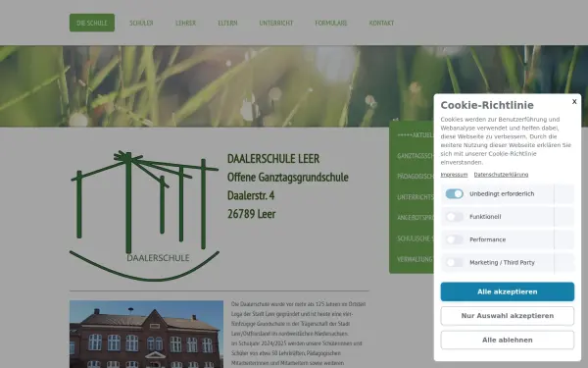Open the PÄDAGOGISCH... sidebar entry

coord(416,177)
